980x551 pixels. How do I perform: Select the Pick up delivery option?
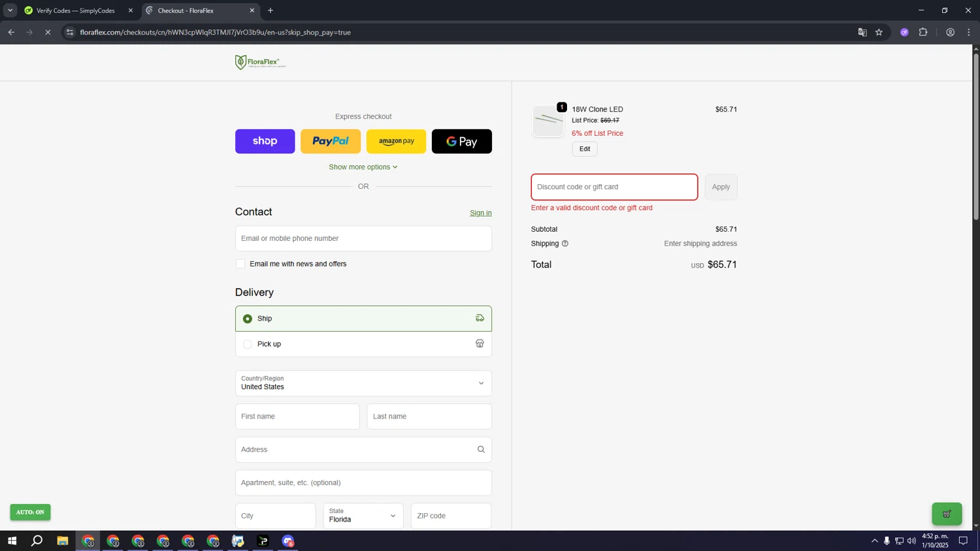pos(363,344)
